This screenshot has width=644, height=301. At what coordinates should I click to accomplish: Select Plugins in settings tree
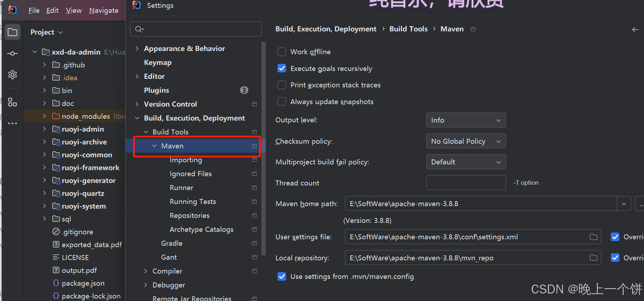click(156, 90)
